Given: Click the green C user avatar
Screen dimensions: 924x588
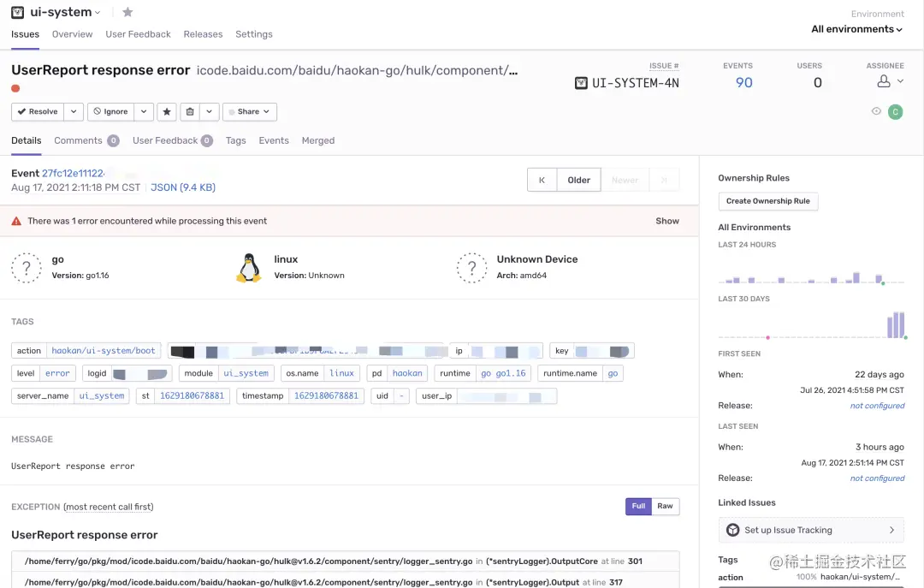Looking at the screenshot, I should [895, 111].
